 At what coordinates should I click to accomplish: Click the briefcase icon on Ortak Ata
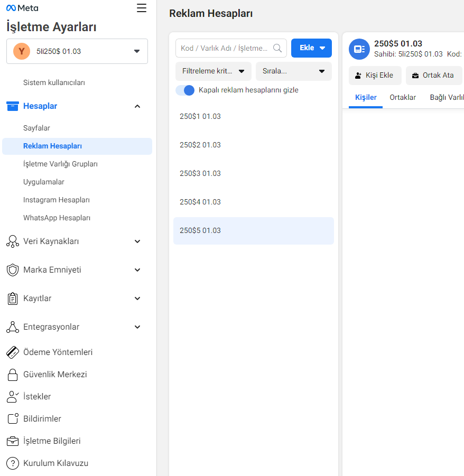(x=415, y=76)
